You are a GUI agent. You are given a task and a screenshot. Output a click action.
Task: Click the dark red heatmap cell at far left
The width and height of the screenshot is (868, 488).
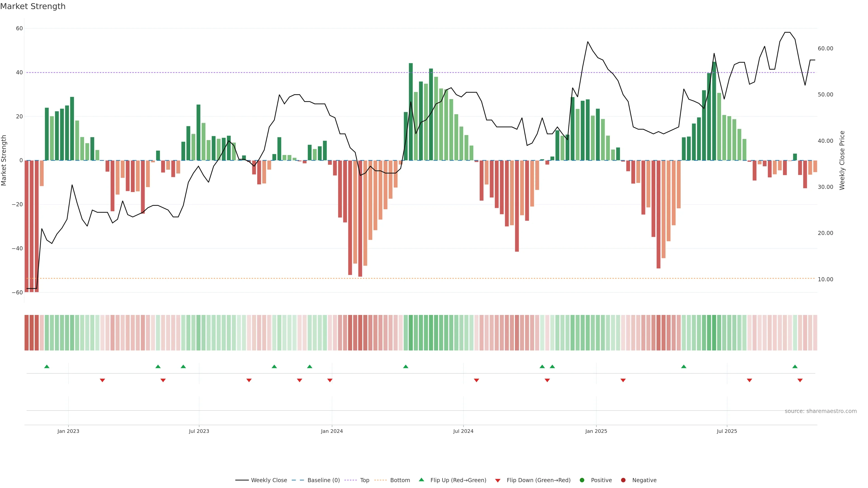click(27, 333)
